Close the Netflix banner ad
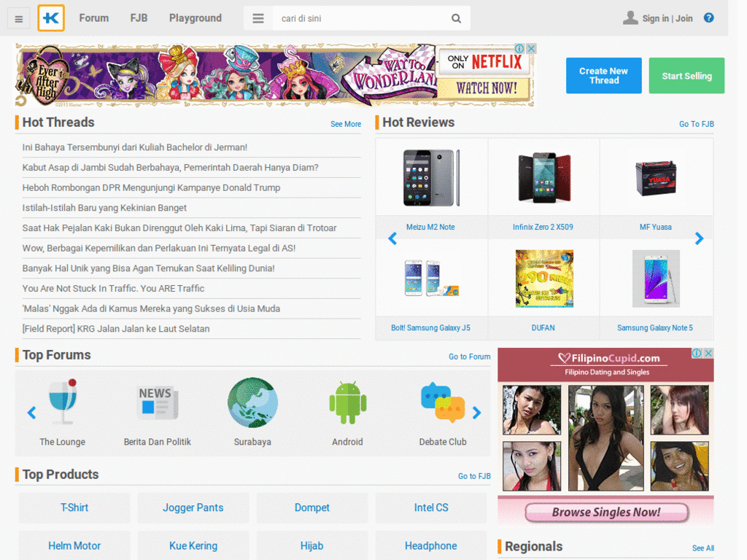The image size is (747, 560). pyautogui.click(x=531, y=49)
